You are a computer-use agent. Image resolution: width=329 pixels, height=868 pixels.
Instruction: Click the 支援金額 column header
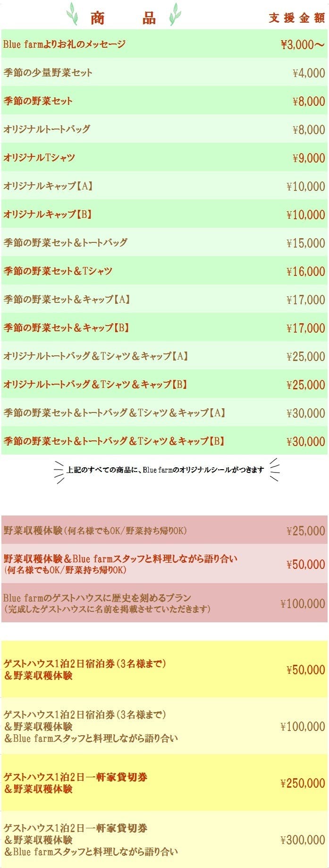pos(297,18)
